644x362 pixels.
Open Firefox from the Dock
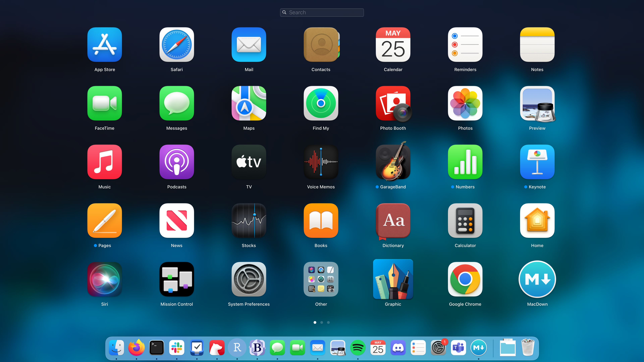tap(137, 348)
